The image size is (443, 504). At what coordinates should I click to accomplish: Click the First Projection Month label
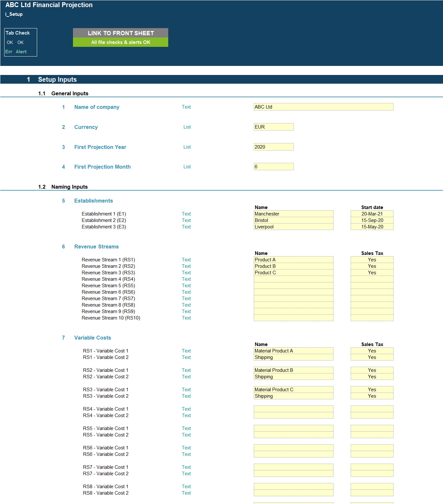102,167
